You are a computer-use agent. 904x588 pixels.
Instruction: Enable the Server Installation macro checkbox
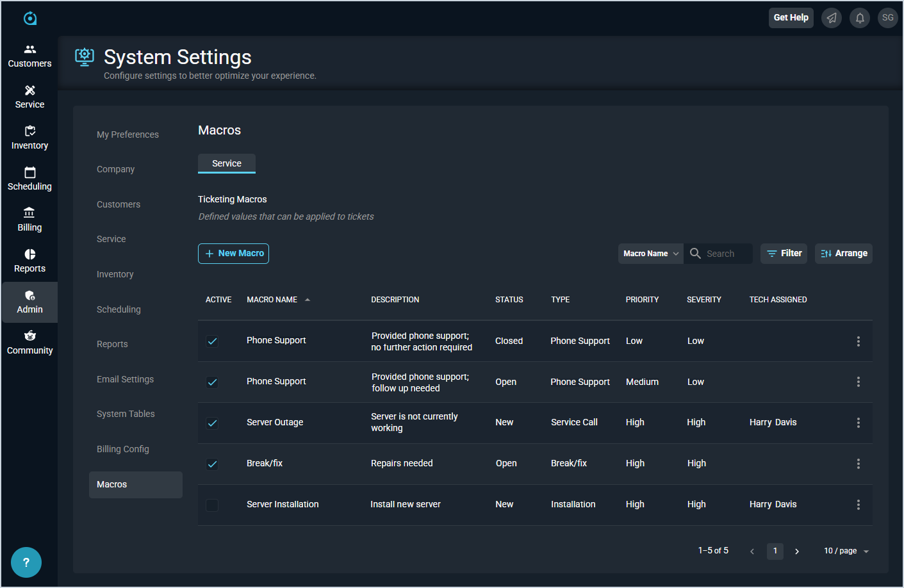click(x=212, y=505)
